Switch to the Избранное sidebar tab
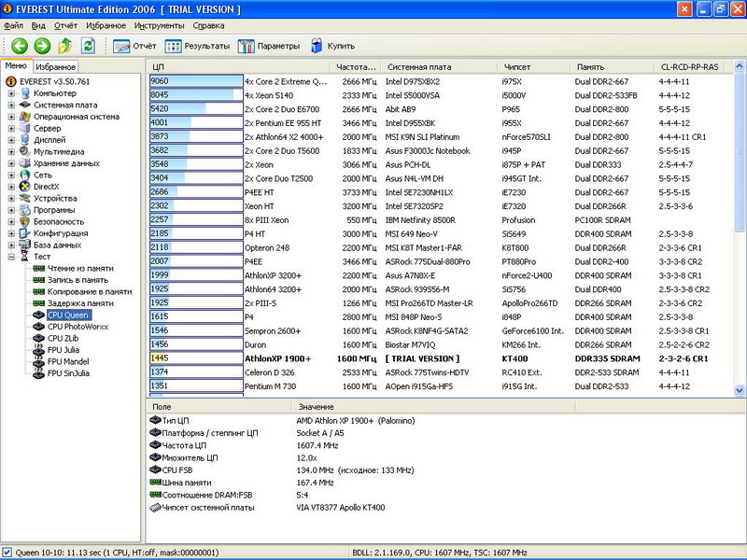Viewport: 747px width, 560px height. (x=55, y=66)
